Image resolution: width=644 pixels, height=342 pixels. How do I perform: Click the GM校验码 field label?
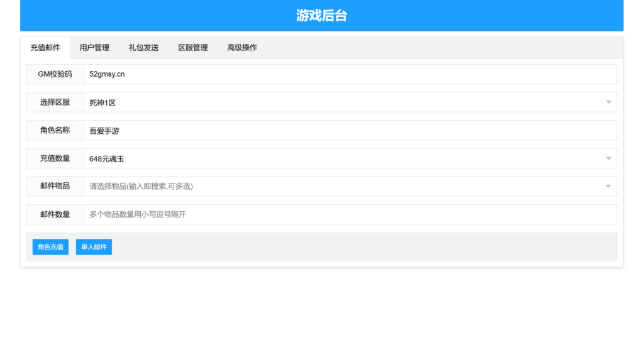tap(55, 74)
